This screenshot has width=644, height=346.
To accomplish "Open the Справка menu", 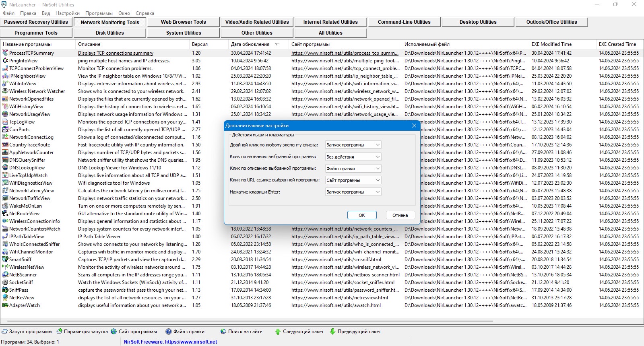I will 145,13.
